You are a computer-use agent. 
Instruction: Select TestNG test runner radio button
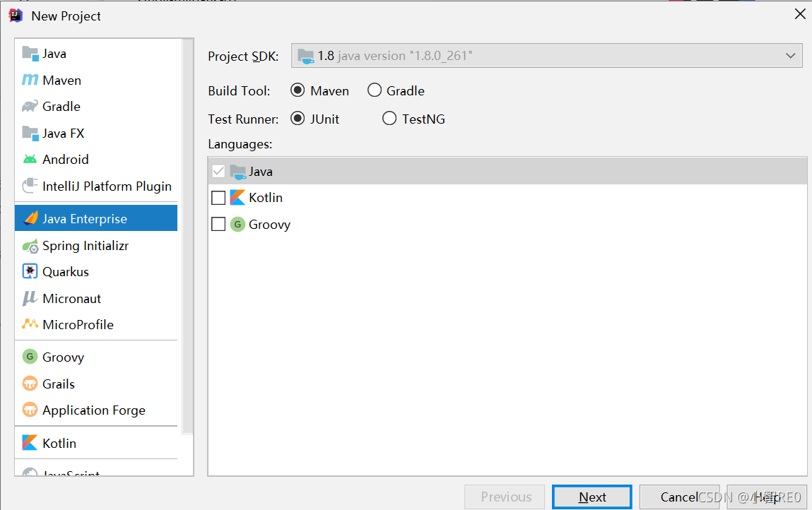click(x=389, y=119)
